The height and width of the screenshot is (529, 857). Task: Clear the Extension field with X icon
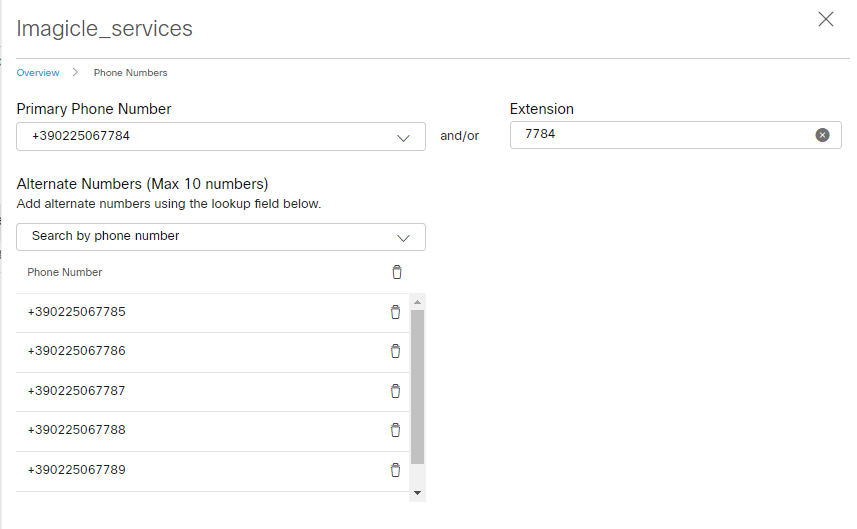click(822, 135)
